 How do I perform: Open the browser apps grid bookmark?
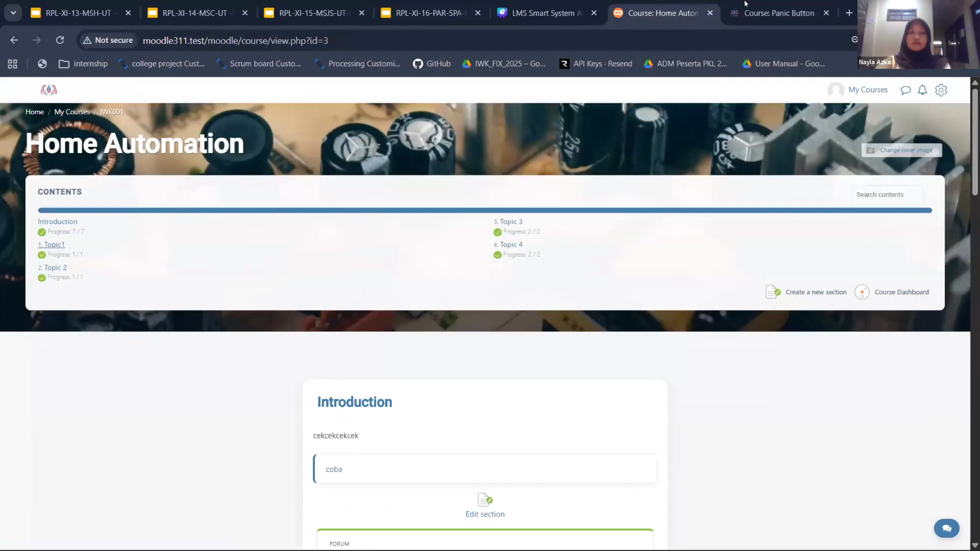[13, 64]
